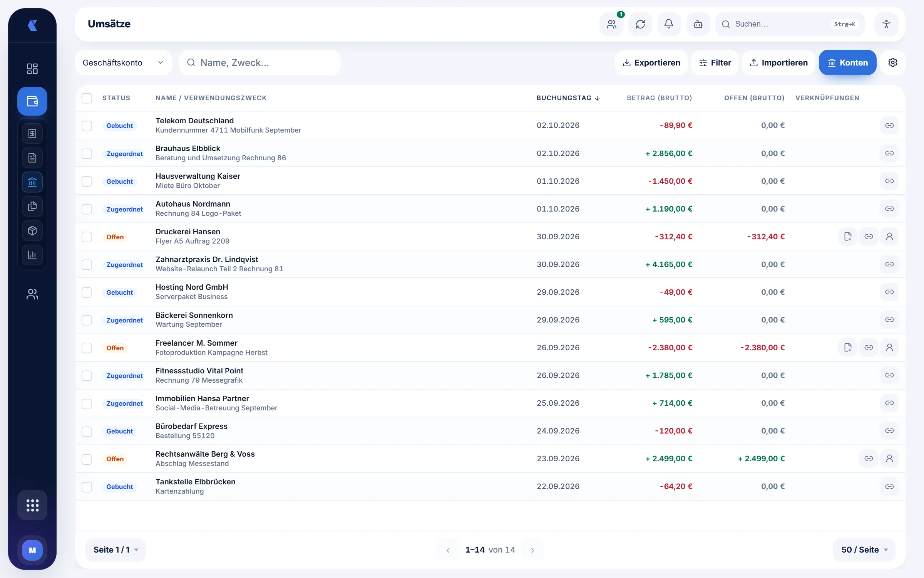
Task: Attach receipt document to Druckerei Hansen row
Action: [x=848, y=237]
